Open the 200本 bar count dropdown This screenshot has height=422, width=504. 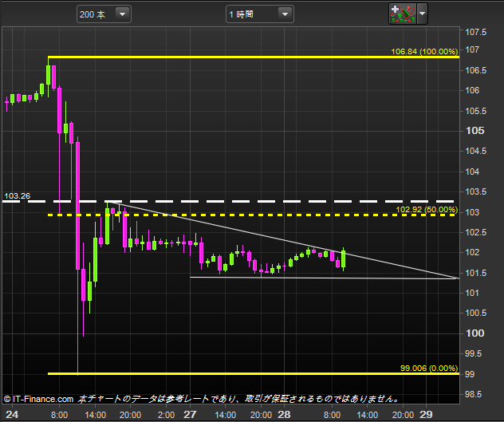tap(104, 14)
